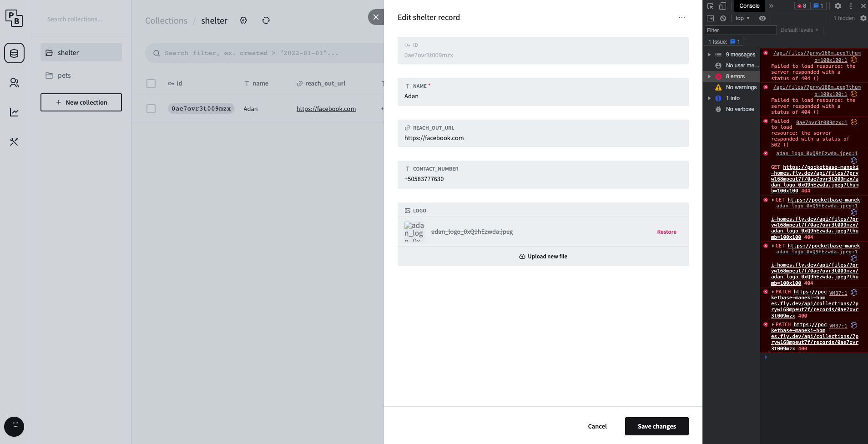Copy the record id 0ae7ovr3t009mzx chip

(x=201, y=109)
